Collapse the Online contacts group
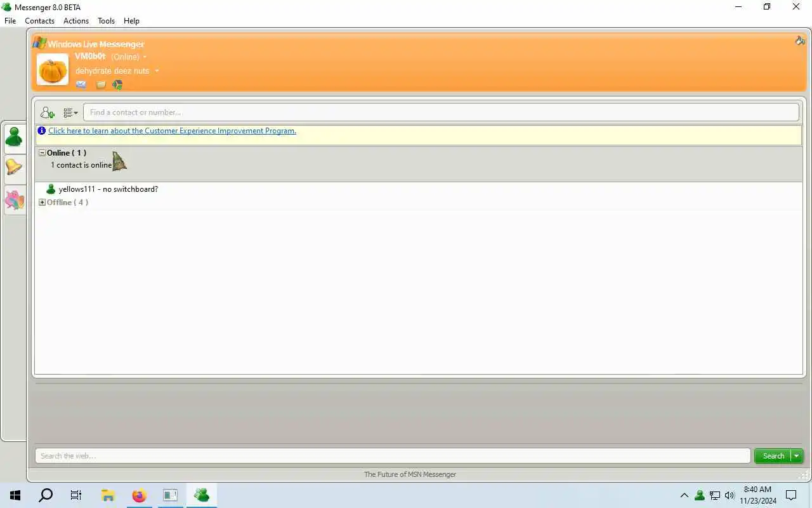The width and height of the screenshot is (812, 508). point(42,152)
